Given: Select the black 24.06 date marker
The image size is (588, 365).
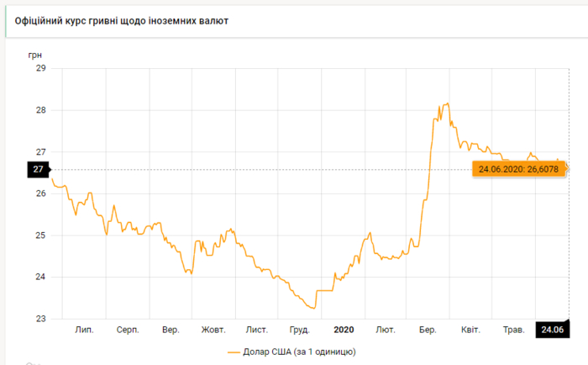Looking at the screenshot, I should [x=552, y=330].
